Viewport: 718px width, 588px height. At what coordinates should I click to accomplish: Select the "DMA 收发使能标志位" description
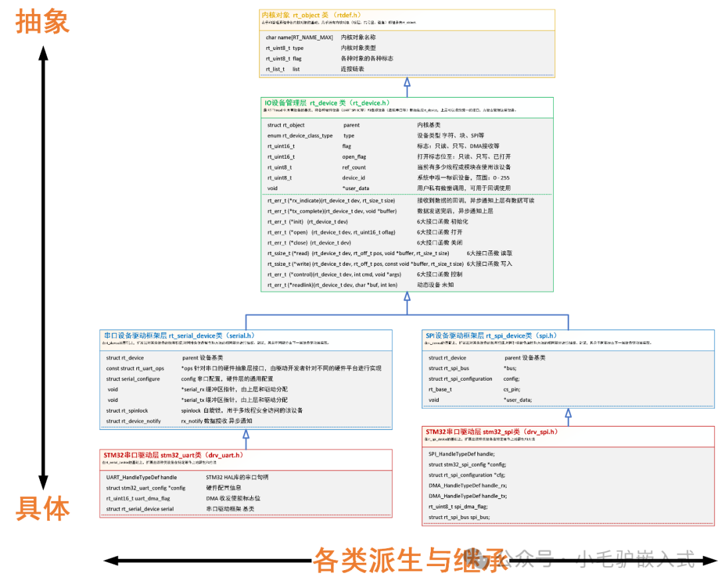(233, 498)
